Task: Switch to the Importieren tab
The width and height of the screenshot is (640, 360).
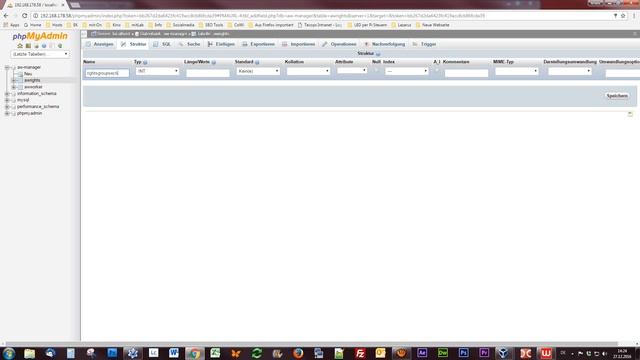Action: coord(298,44)
